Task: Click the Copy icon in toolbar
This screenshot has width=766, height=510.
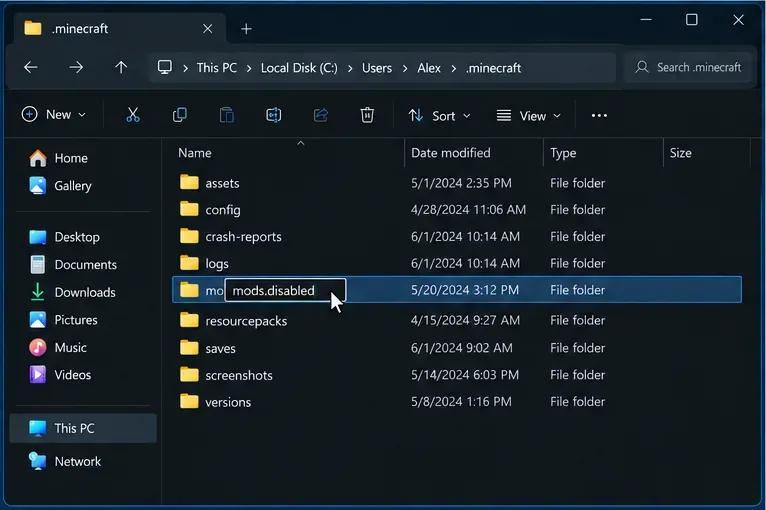Action: pyautogui.click(x=179, y=115)
